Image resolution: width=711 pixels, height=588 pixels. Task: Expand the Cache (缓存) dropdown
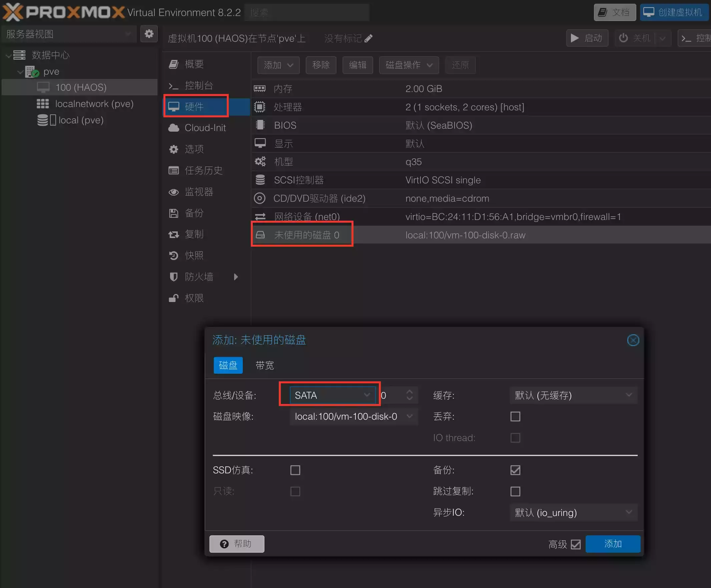click(x=573, y=395)
